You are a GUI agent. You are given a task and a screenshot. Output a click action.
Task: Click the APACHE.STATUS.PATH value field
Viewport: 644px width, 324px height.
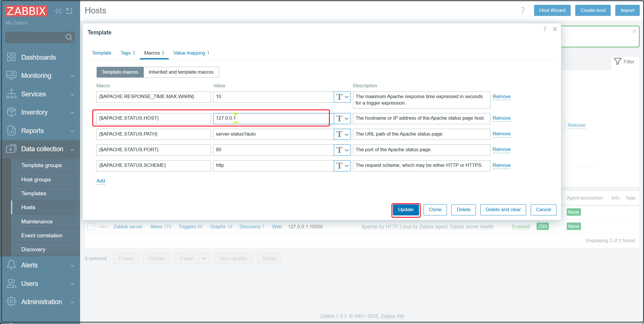pos(273,134)
